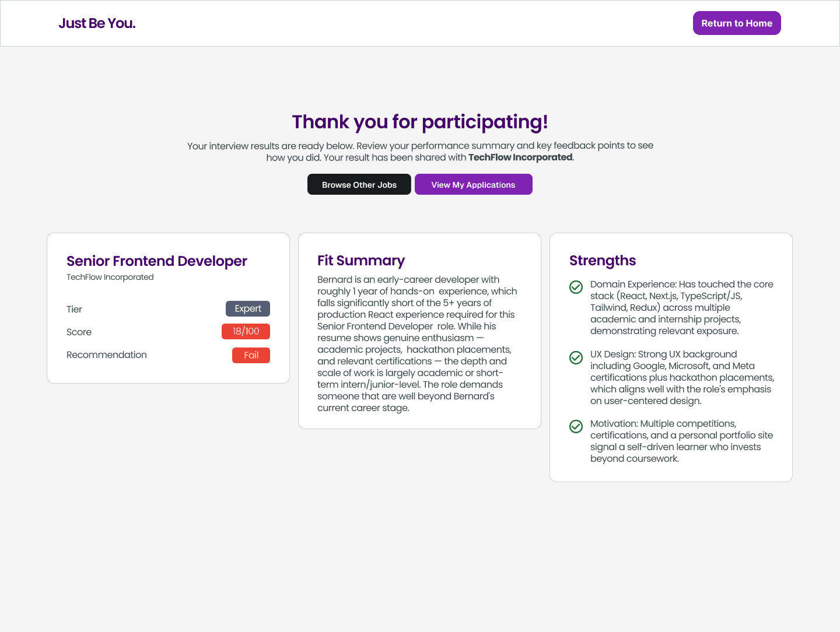
Task: Click the Senior Frontend Developer heading
Action: (157, 261)
